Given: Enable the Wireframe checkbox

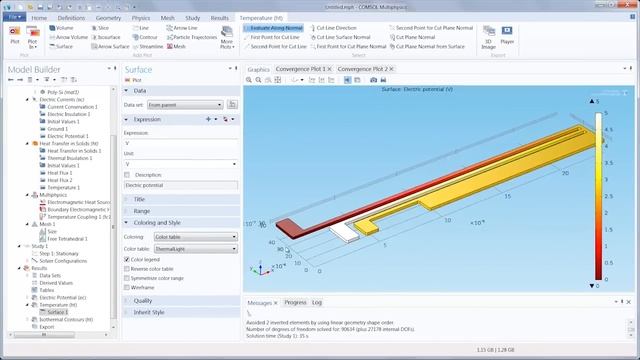Looking at the screenshot, I should click(127, 287).
